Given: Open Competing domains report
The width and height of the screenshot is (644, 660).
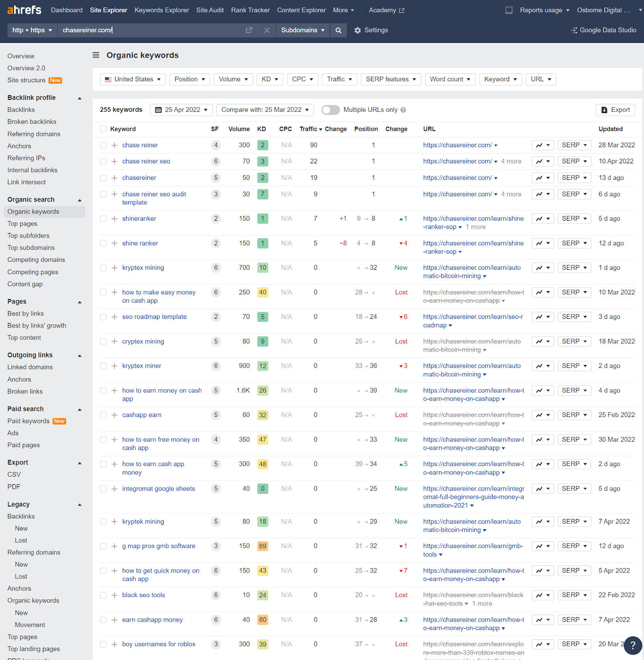Looking at the screenshot, I should [36, 259].
